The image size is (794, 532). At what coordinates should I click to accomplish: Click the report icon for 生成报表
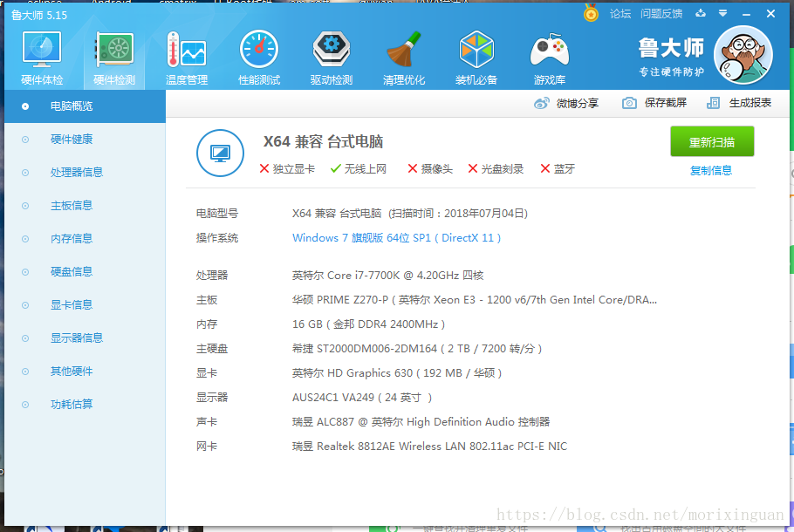713,103
